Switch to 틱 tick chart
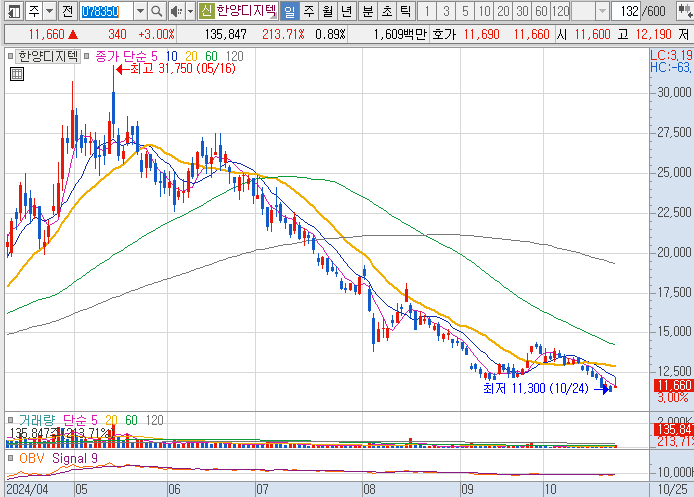The image size is (694, 497). click(405, 11)
